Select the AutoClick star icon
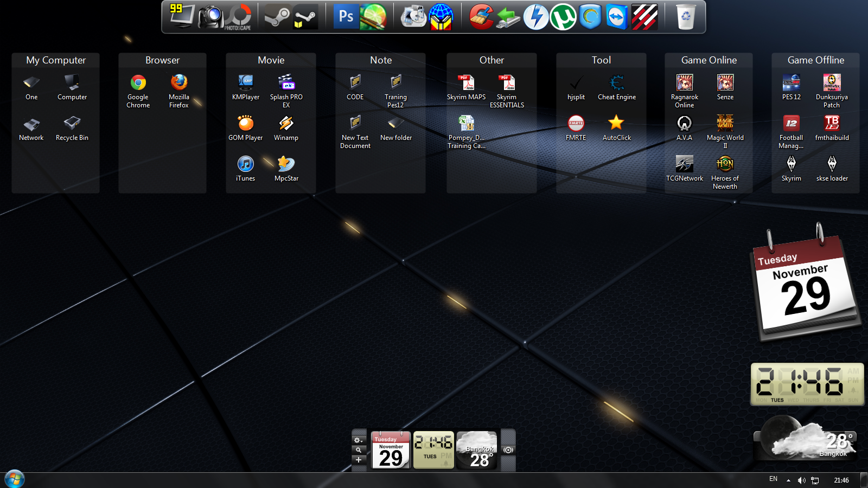This screenshot has width=868, height=488. [617, 128]
